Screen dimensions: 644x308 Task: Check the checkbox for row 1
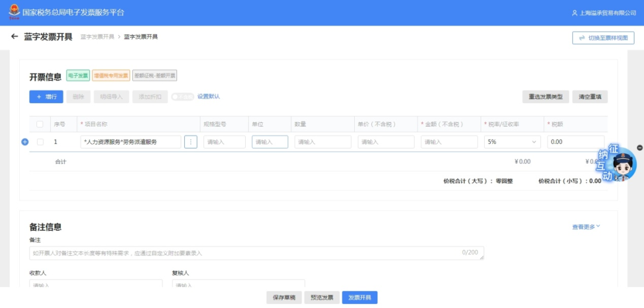click(x=40, y=142)
